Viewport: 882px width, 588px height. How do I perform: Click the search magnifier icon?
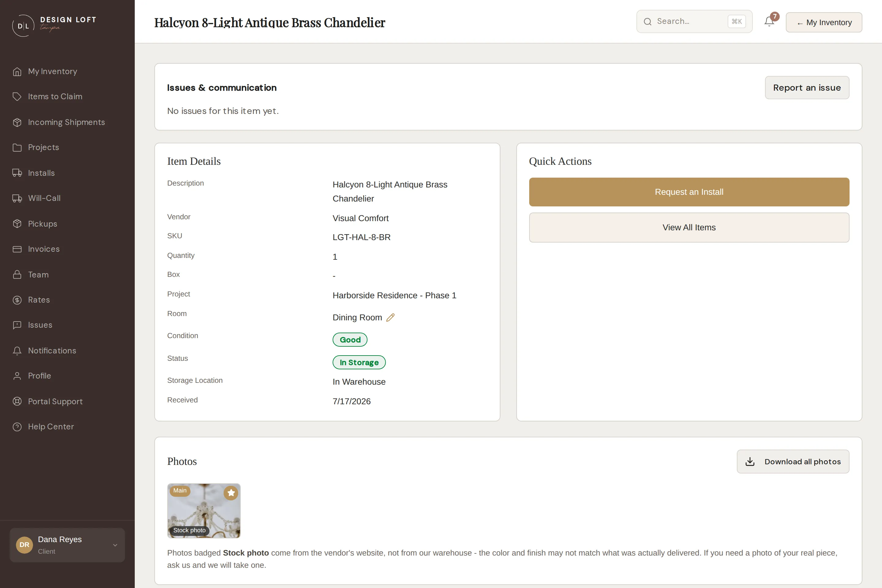pos(648,22)
